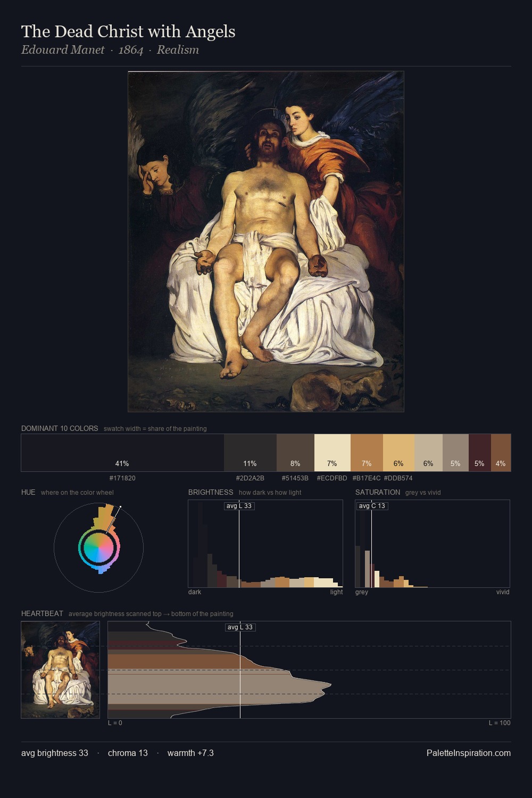Click the 'SATURATION' section heading
The width and height of the screenshot is (532, 798).
click(x=378, y=492)
